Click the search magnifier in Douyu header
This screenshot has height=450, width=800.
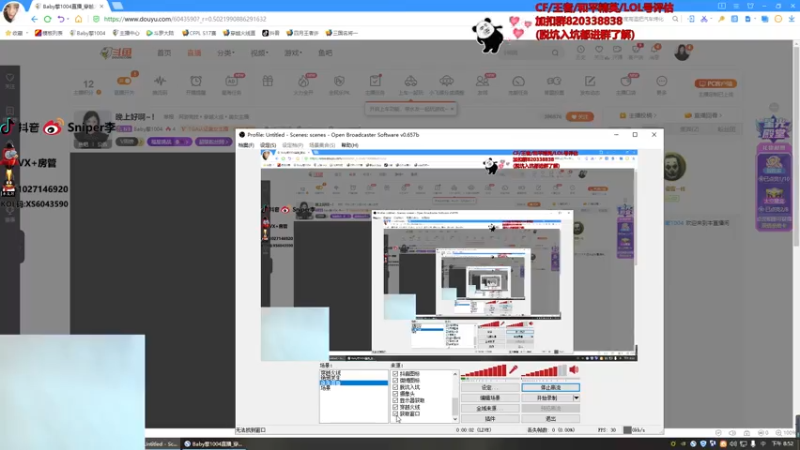(555, 53)
